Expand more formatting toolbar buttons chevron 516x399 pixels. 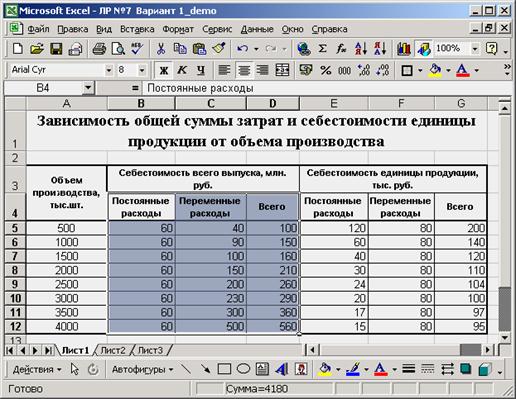[507, 69]
